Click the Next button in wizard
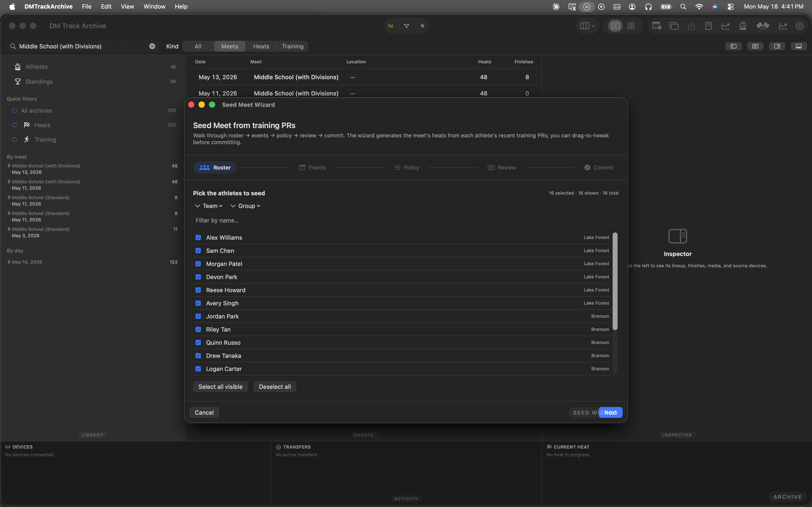812x507 pixels. click(x=610, y=412)
